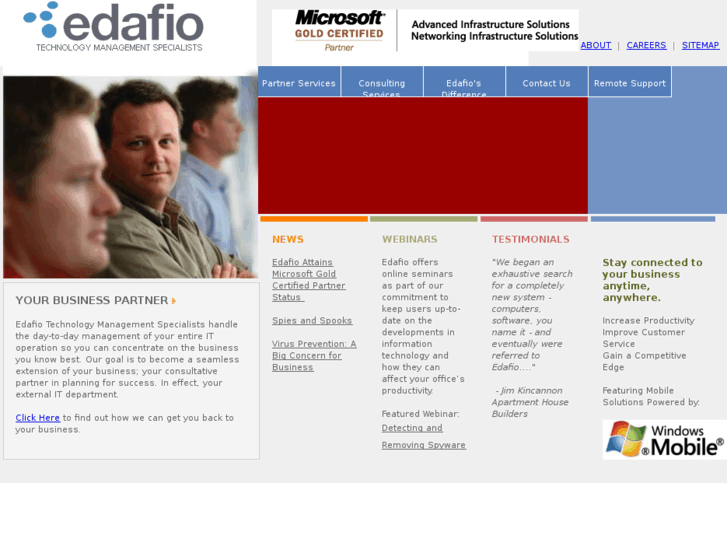Screen dimensions: 727x545
Task: Click the 'Increase Productivity' text
Action: (648, 321)
